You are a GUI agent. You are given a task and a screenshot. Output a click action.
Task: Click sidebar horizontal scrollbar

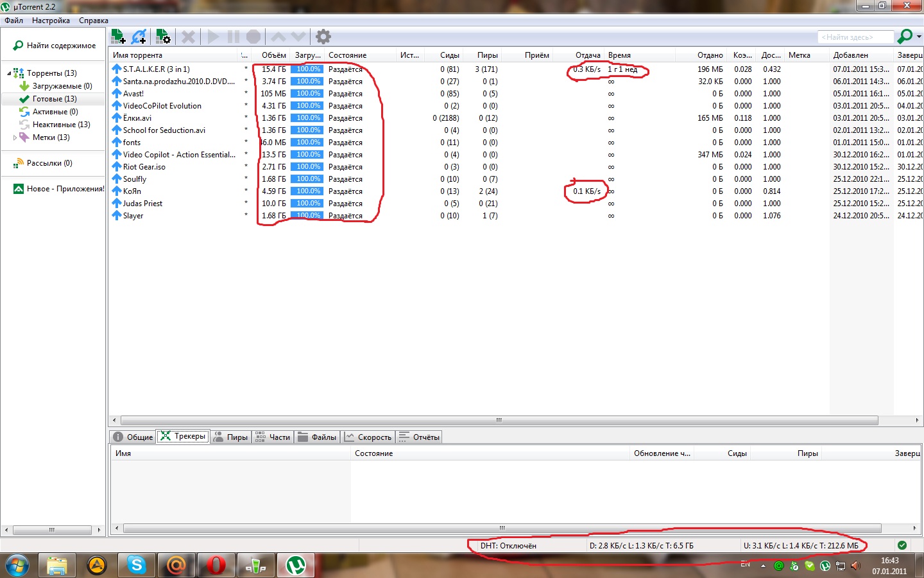[51, 530]
